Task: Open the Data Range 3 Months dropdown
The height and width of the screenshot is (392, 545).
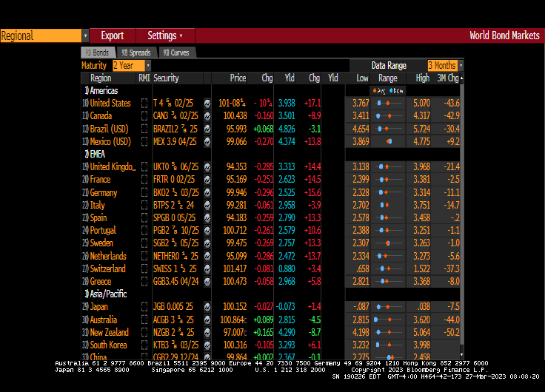Action: tap(461, 66)
